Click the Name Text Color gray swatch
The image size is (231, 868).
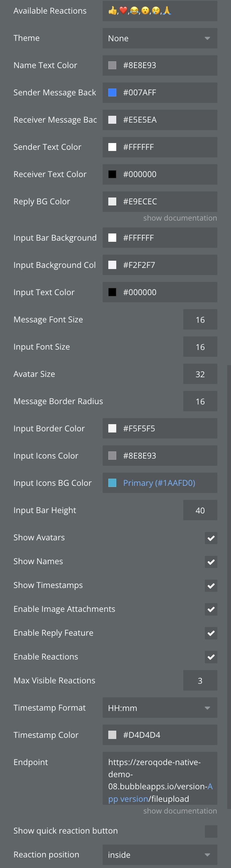[112, 65]
